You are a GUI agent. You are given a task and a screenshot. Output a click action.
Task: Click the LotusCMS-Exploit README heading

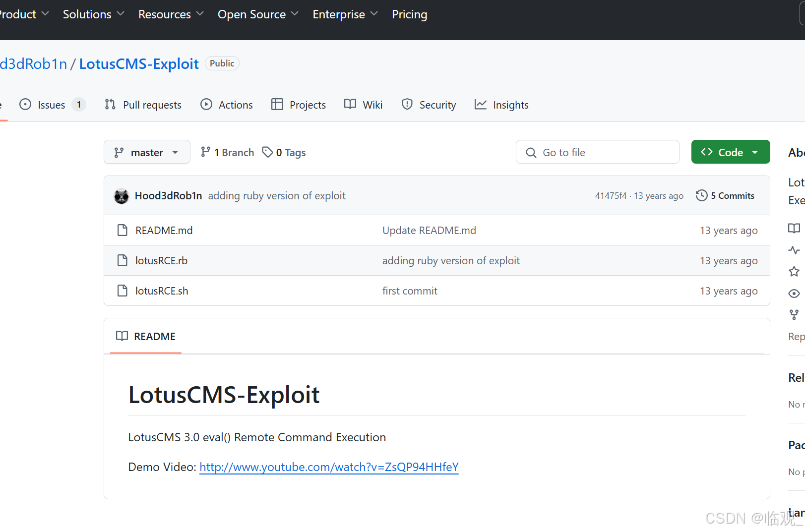(x=224, y=395)
